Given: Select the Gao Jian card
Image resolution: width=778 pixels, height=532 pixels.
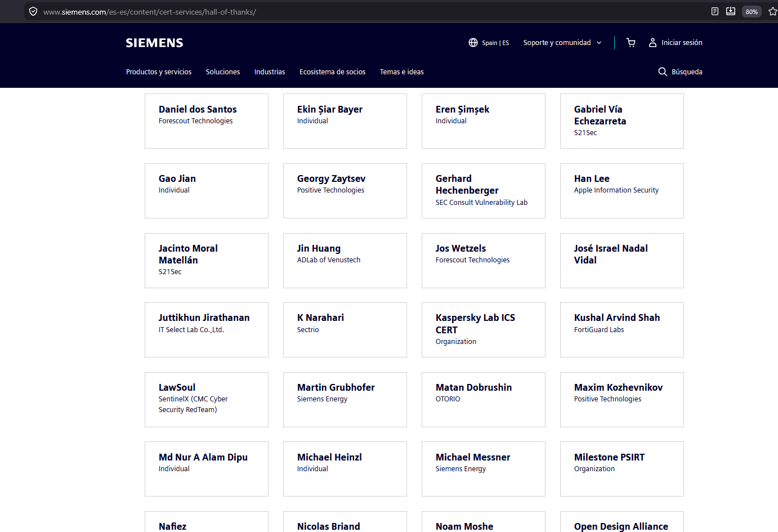Looking at the screenshot, I should tap(207, 191).
